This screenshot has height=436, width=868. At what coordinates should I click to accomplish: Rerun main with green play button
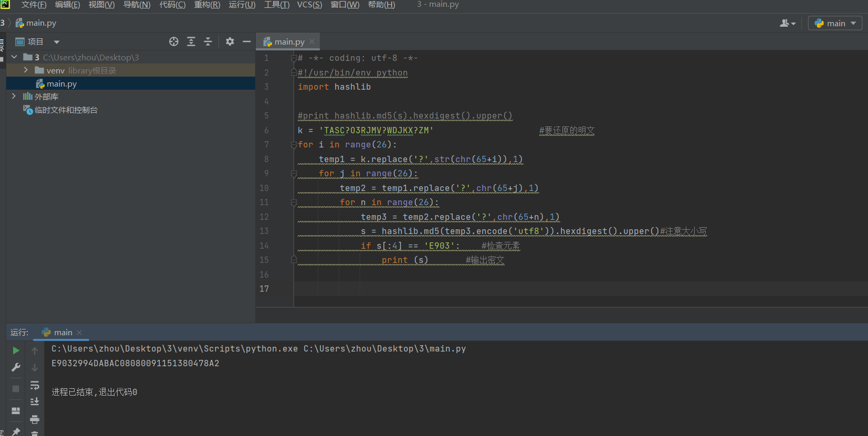(x=16, y=350)
